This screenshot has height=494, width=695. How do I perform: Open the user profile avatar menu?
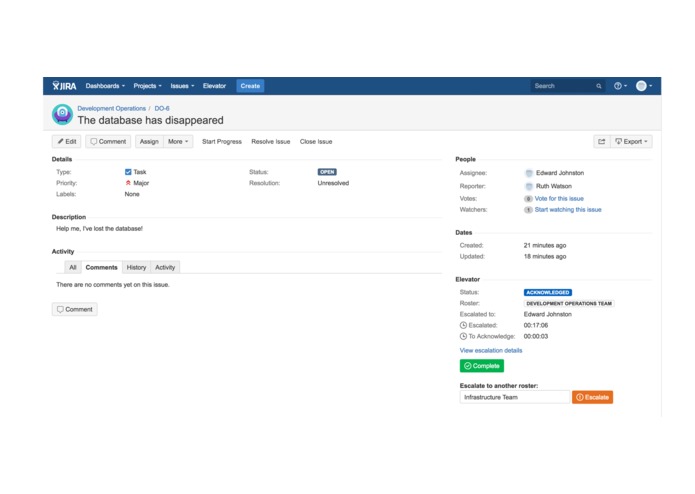(x=644, y=86)
